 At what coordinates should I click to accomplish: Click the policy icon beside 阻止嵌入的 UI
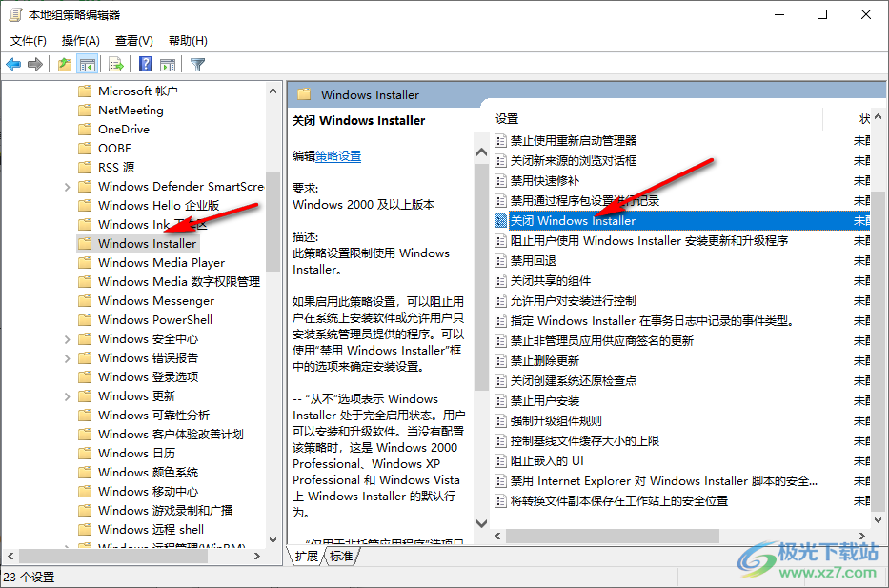coord(500,460)
